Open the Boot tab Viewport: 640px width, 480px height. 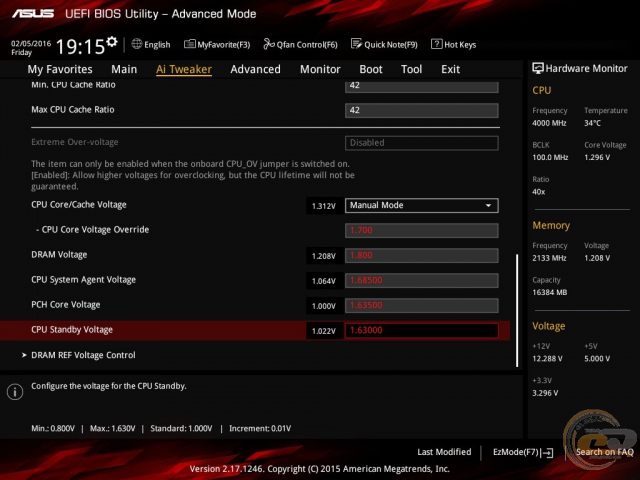[371, 69]
